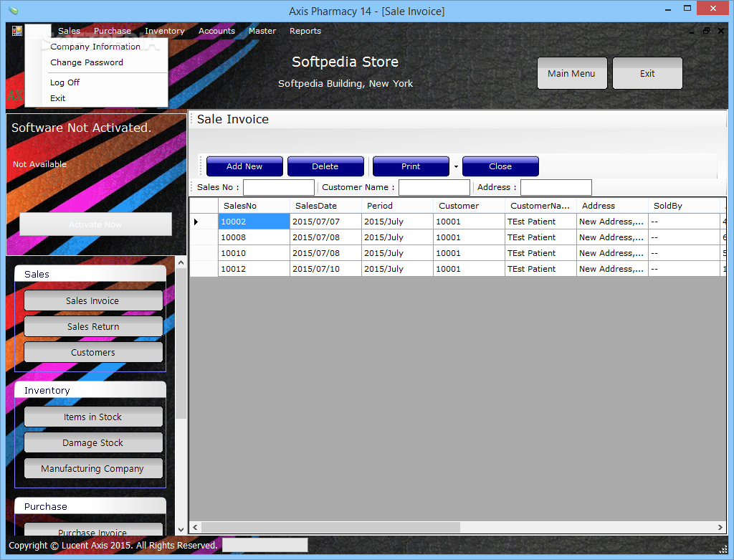Screen dimensions: 734x560
Task: Click sidebar scroll down arrow
Action: pos(181,530)
